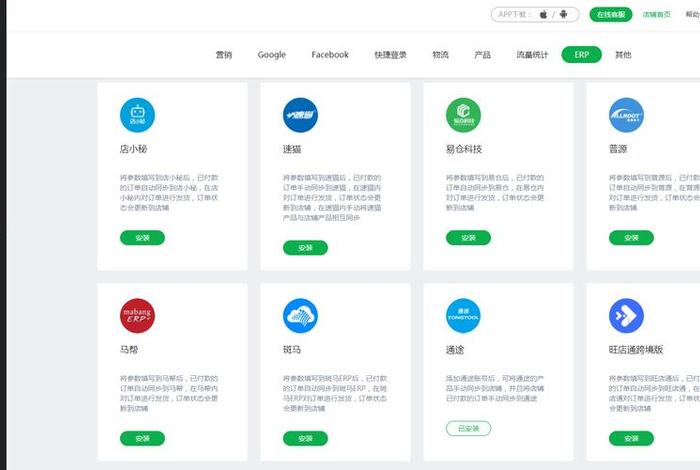Go to 店铺首页 link
700x470 pixels.
pos(657,14)
